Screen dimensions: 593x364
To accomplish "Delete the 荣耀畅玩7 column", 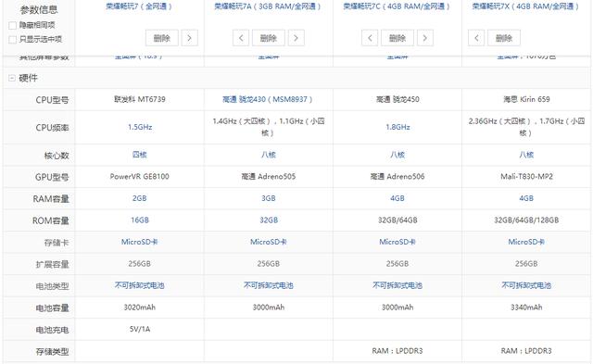I will pyautogui.click(x=162, y=38).
